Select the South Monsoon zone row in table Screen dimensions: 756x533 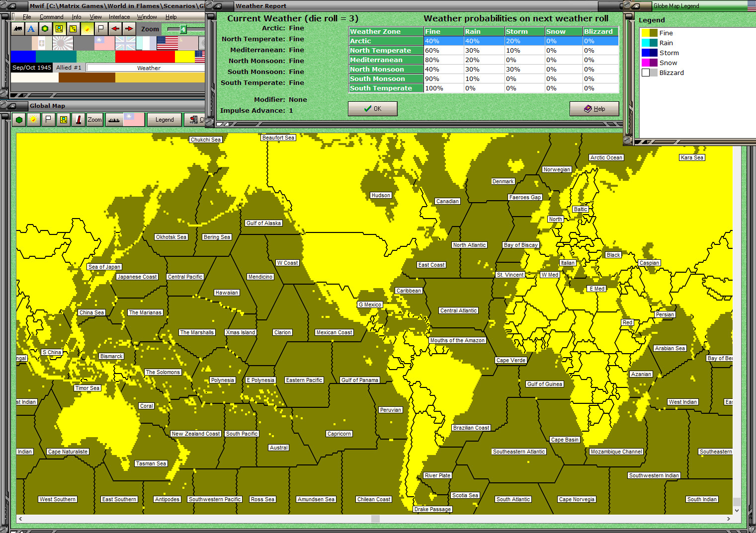[484, 79]
